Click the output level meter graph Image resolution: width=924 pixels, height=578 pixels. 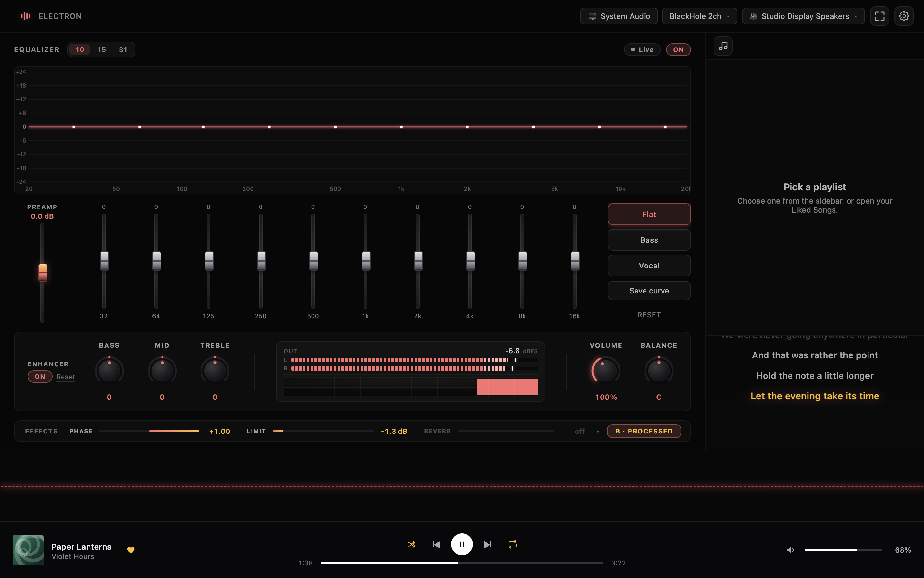tap(410, 387)
